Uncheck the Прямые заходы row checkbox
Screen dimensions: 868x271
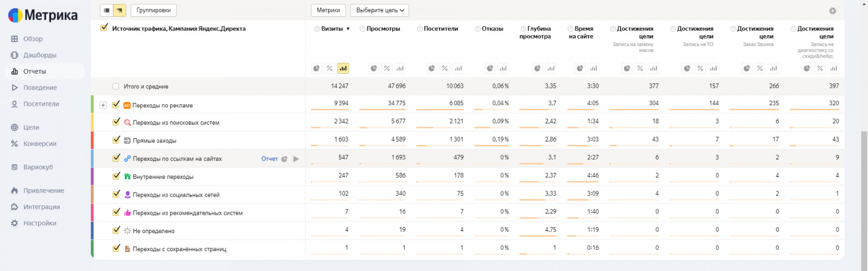click(x=116, y=140)
